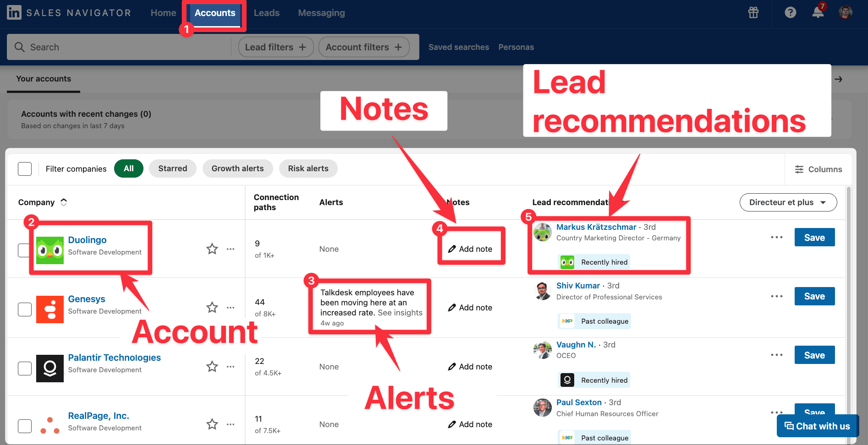Open the help question mark icon

click(x=791, y=12)
